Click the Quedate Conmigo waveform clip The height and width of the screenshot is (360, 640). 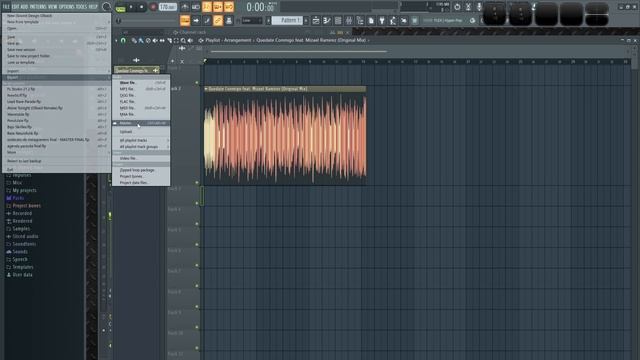click(x=285, y=136)
